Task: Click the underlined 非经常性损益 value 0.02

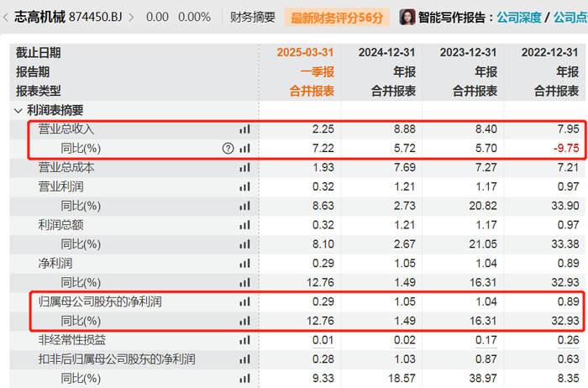Action: tap(404, 340)
